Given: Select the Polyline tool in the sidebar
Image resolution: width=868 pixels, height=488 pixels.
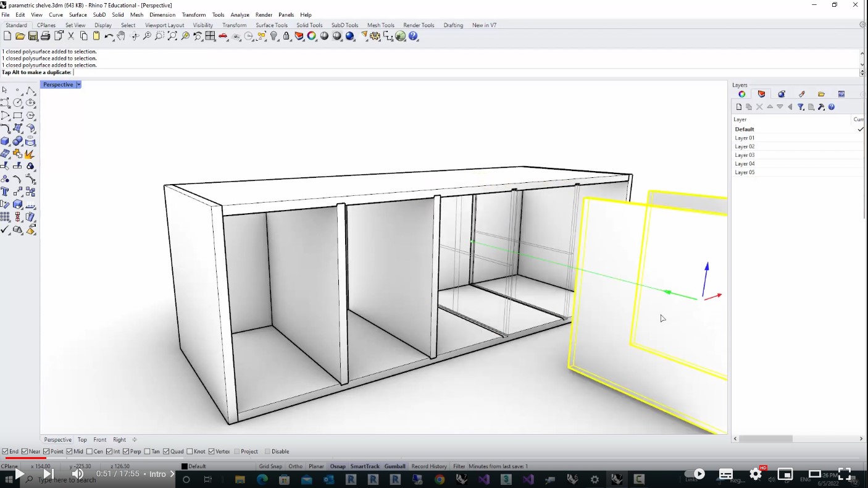Looking at the screenshot, I should [x=31, y=90].
